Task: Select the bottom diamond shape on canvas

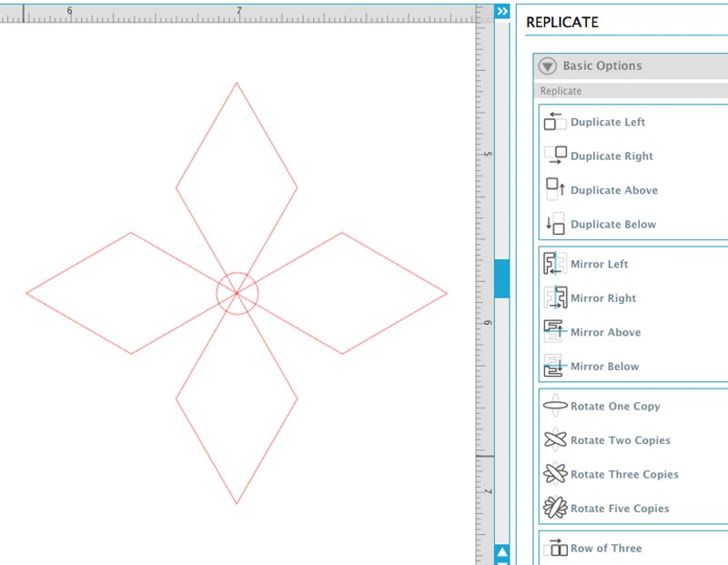Action: point(237,399)
